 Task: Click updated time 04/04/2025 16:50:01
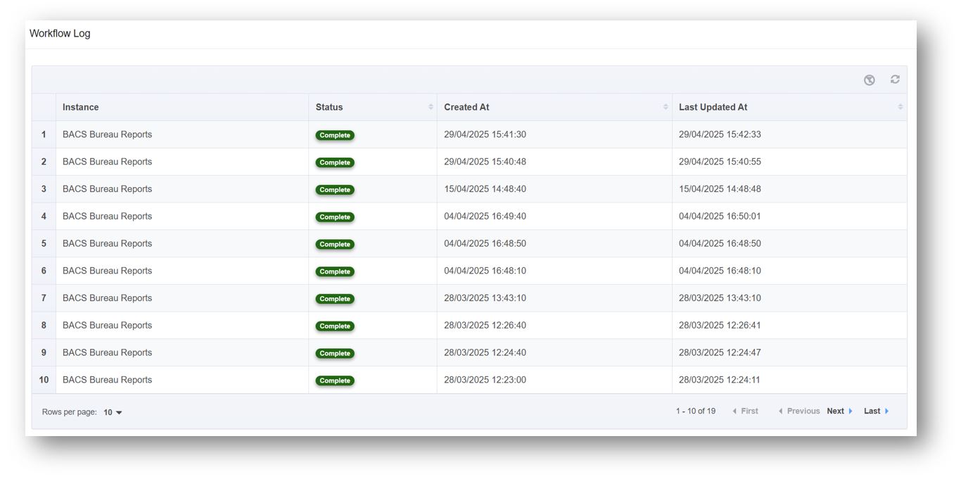coord(720,216)
